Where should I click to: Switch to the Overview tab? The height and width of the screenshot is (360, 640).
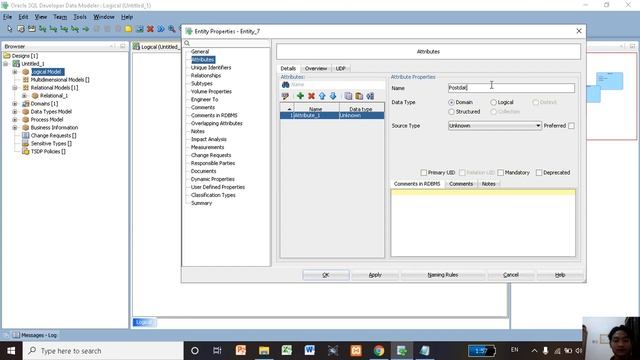pos(316,68)
